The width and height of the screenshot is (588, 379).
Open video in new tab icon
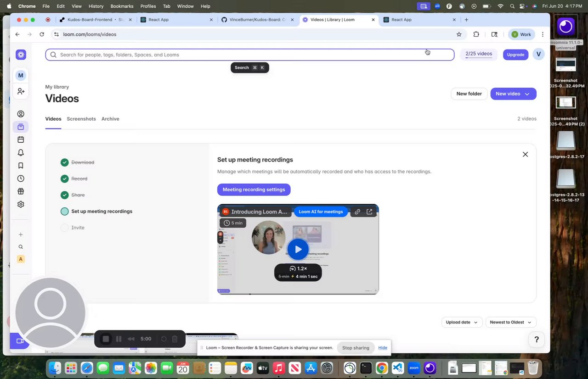pos(369,212)
